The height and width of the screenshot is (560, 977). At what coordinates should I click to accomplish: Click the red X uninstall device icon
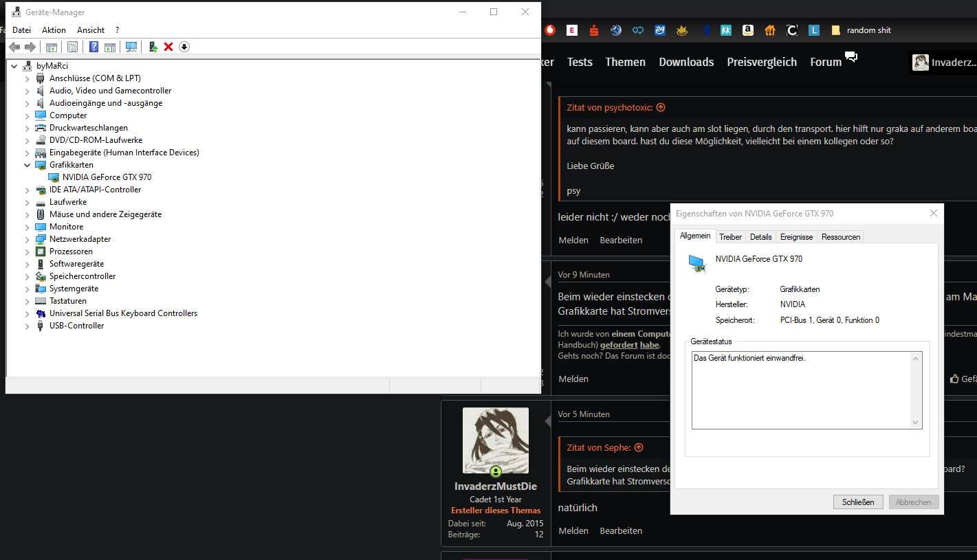(x=168, y=47)
